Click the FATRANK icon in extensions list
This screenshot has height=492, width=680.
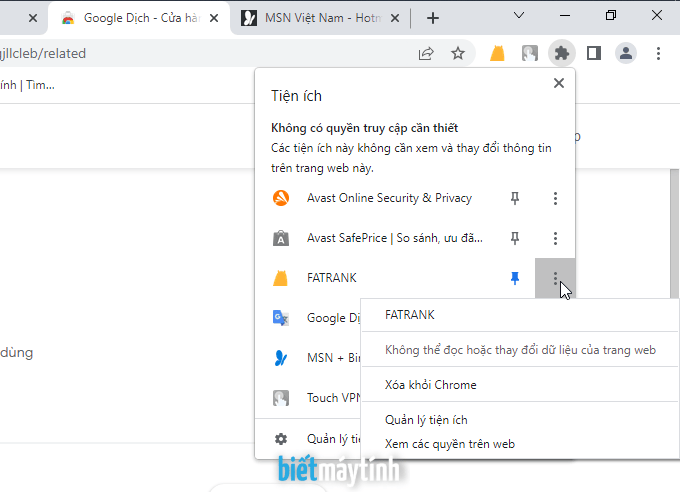click(281, 278)
